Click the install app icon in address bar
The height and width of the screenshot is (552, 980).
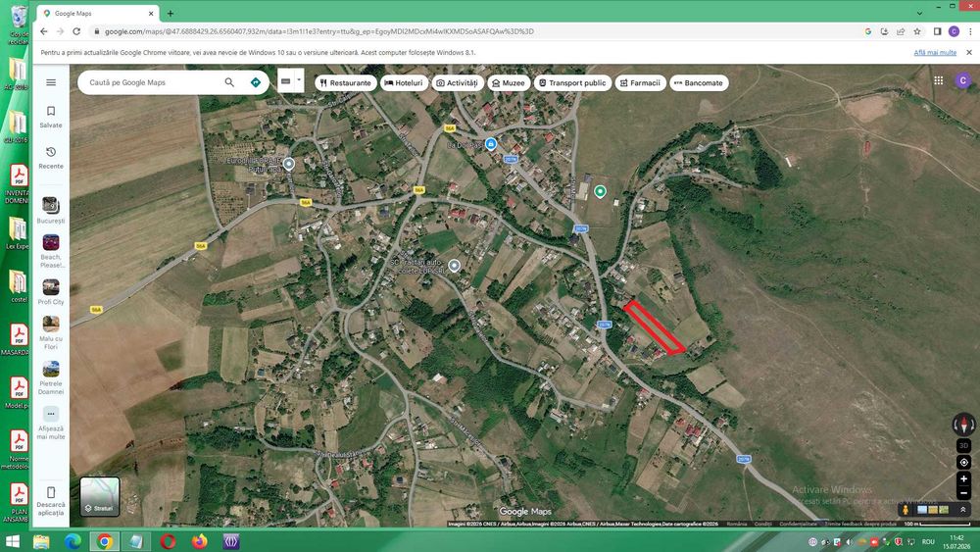coord(884,31)
